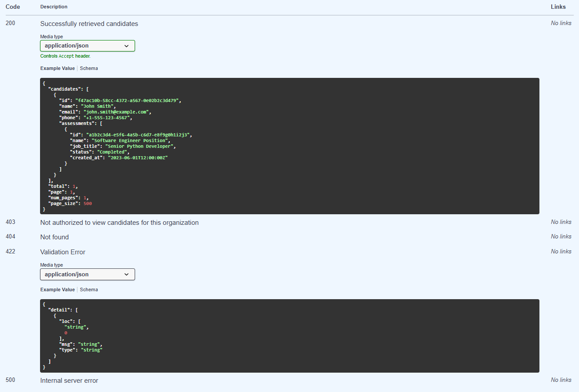
Task: Click the 'Senior Python Developer' job title value
Action: 143,147
